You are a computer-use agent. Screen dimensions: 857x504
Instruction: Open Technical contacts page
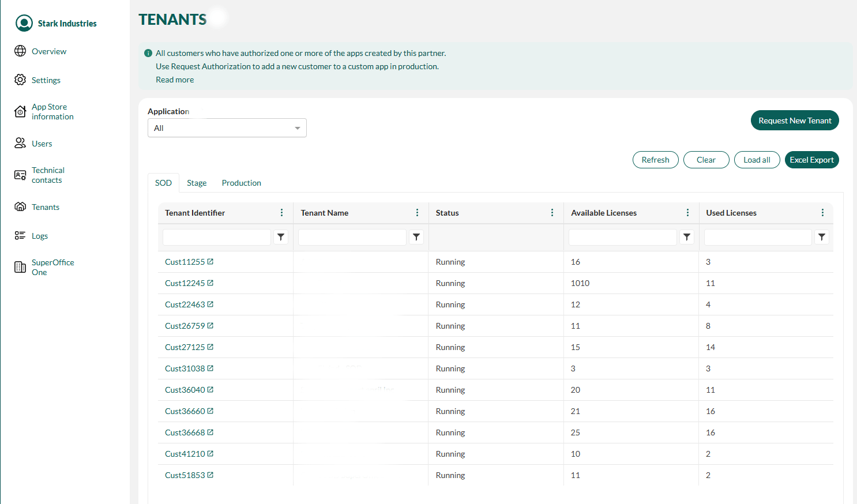48,175
